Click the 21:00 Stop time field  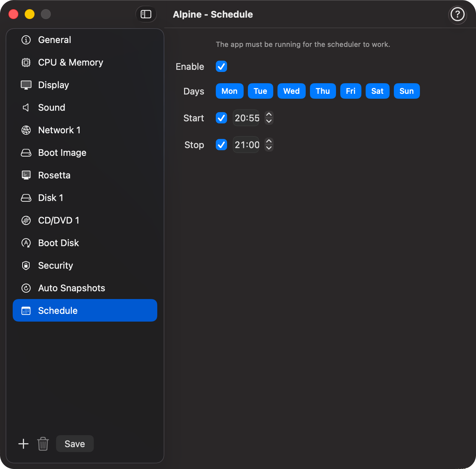[x=246, y=145]
